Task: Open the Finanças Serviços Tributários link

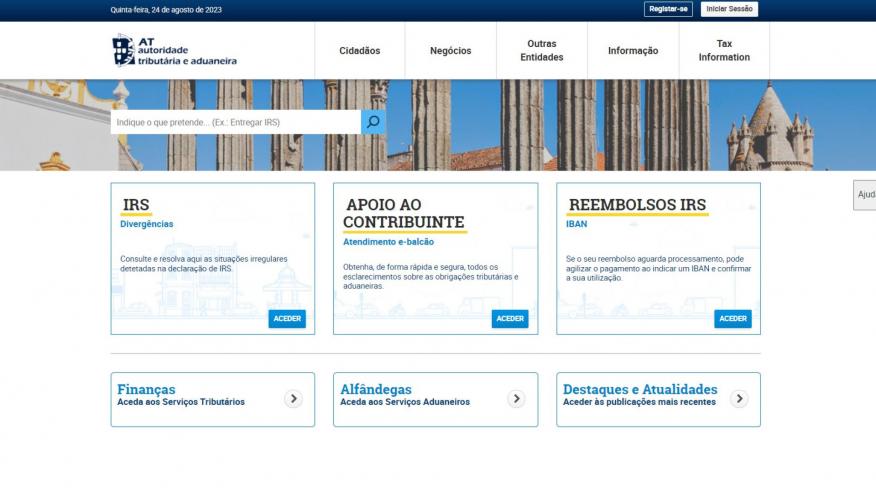Action: [181, 402]
